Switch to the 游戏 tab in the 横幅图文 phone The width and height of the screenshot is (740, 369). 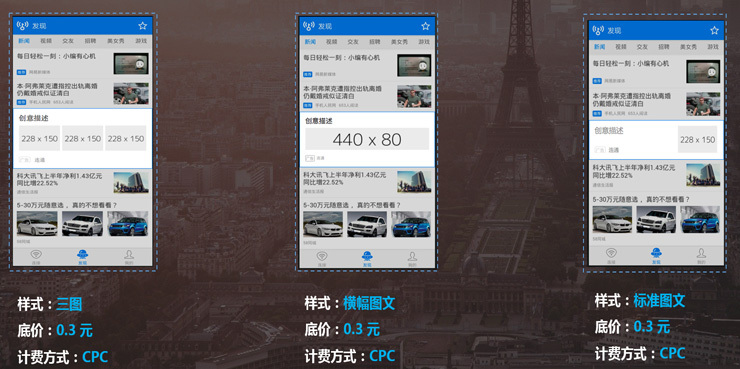tap(424, 42)
